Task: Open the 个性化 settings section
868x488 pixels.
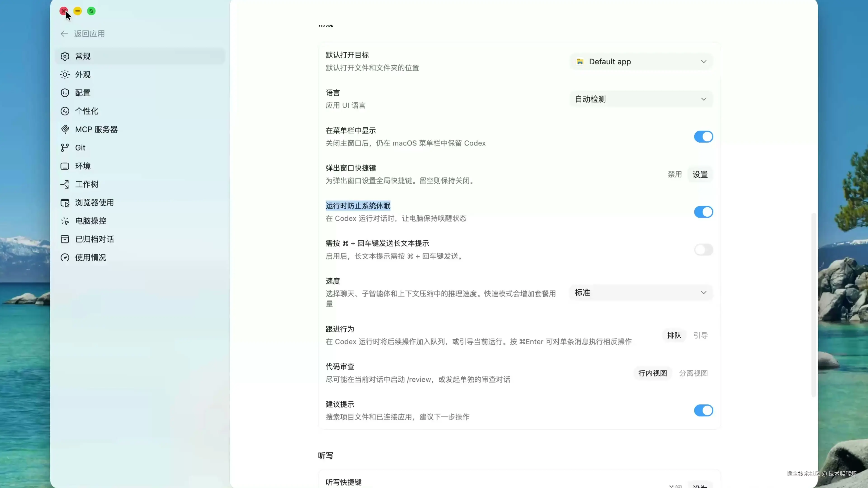Action: point(87,111)
